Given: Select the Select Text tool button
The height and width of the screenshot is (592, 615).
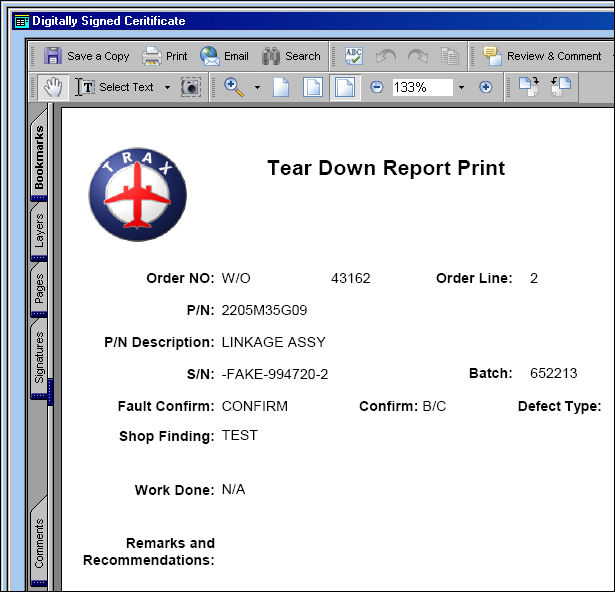Looking at the screenshot, I should (x=114, y=87).
